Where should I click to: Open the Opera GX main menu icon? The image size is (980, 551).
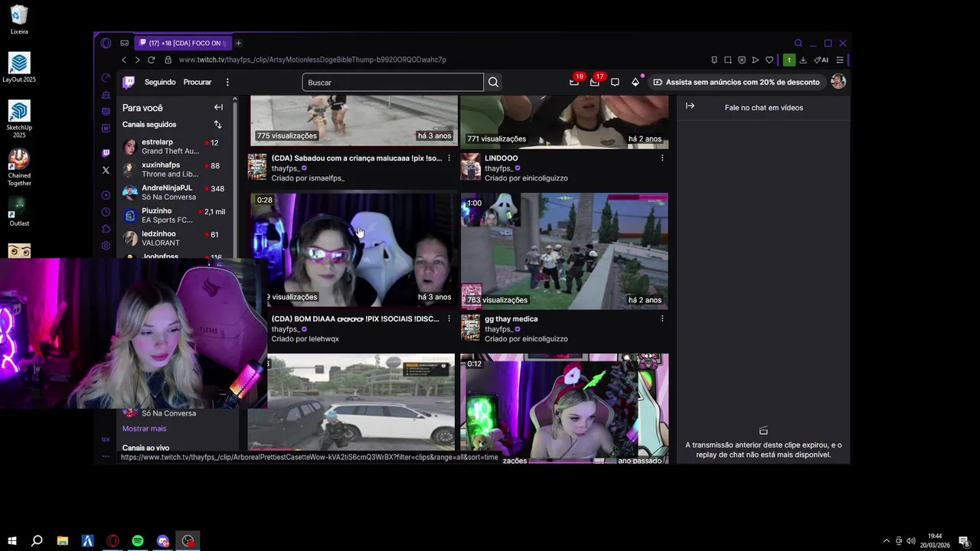[x=106, y=43]
